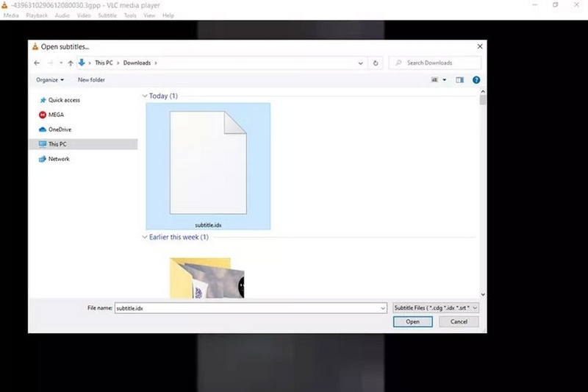Viewport: 588px width, 392px height.
Task: Open the VLC Playback menu
Action: tap(37, 15)
